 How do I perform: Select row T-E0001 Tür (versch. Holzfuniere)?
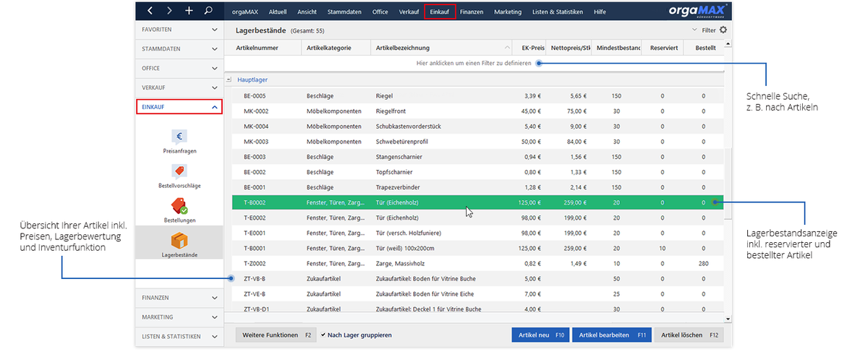click(x=477, y=233)
